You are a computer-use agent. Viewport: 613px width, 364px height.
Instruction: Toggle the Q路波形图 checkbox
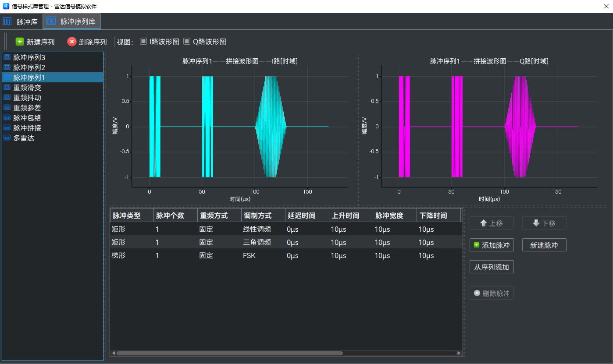tap(187, 41)
